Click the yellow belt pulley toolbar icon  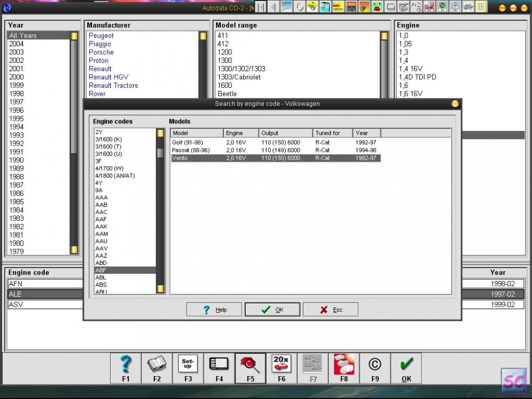(312, 6)
